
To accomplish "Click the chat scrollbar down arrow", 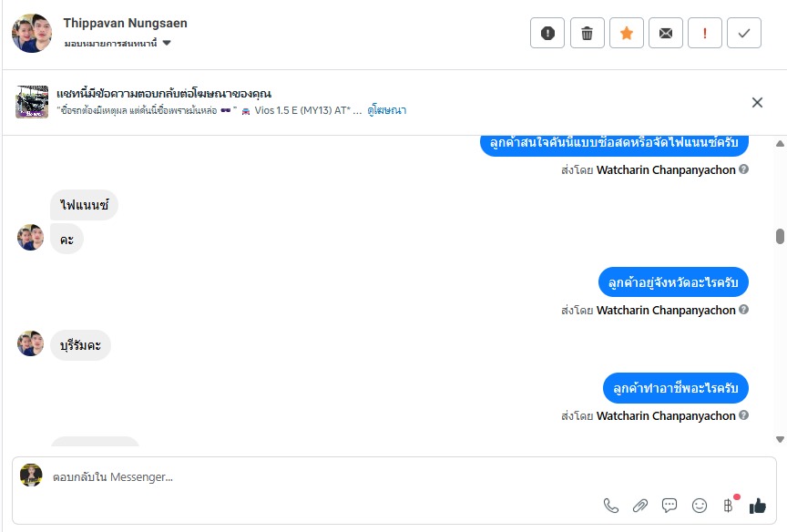I will (x=780, y=439).
